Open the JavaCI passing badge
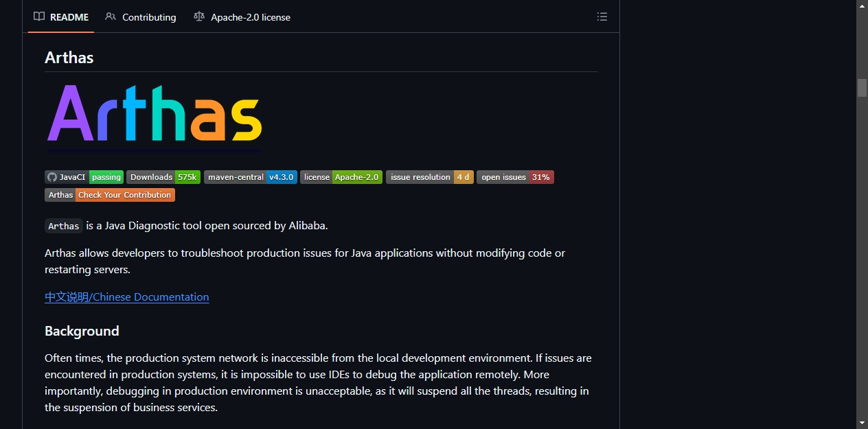This screenshot has height=429, width=868. (x=84, y=177)
